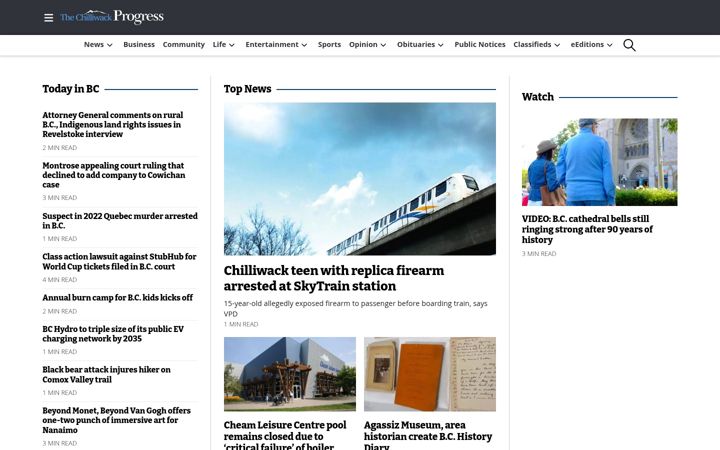Click the Today in BC section heading

[x=71, y=89]
